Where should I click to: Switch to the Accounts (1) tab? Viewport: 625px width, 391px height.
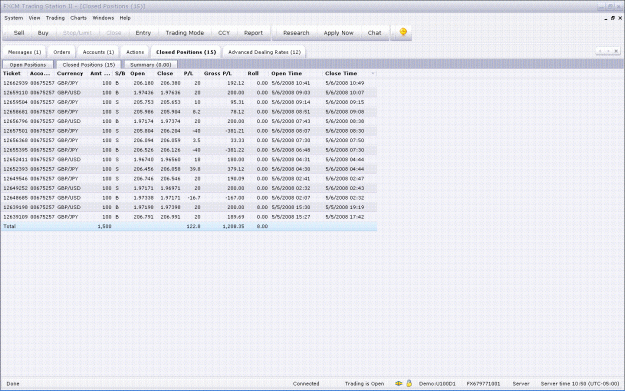point(98,52)
